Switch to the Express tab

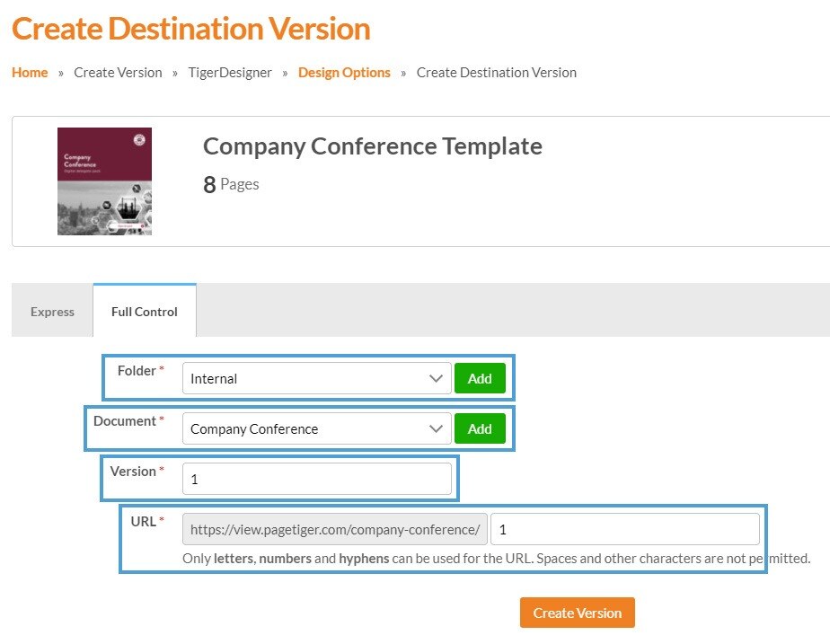(52, 312)
